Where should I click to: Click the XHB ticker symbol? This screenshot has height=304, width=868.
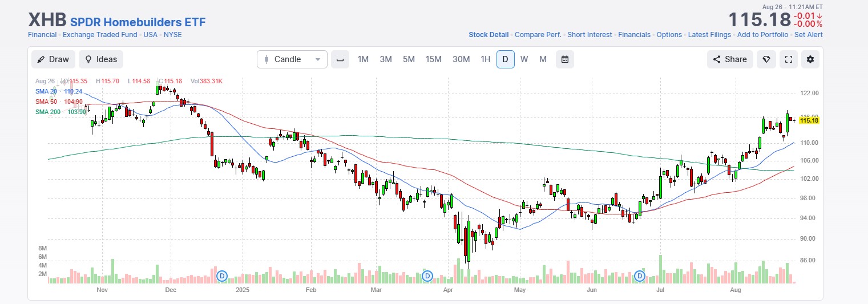47,20
